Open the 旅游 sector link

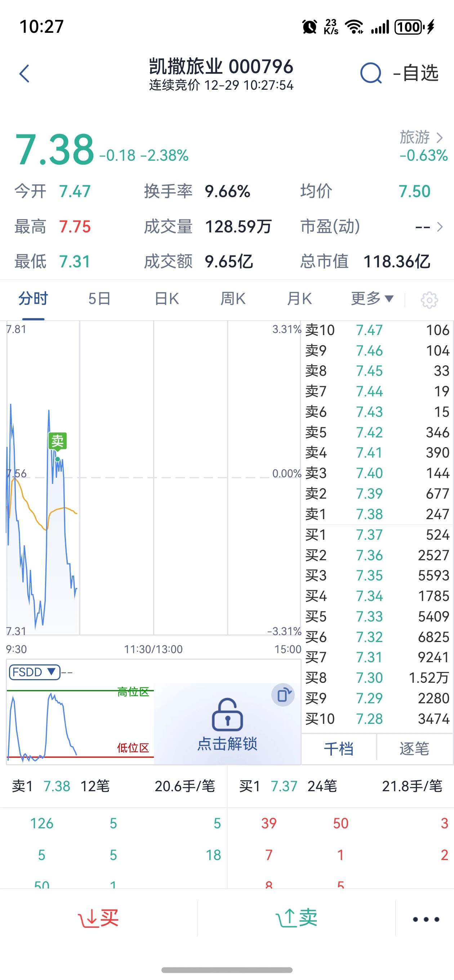(422, 137)
